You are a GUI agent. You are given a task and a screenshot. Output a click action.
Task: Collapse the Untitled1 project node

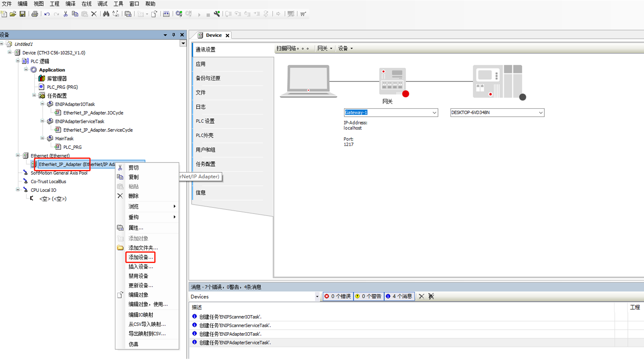[x=2, y=44]
